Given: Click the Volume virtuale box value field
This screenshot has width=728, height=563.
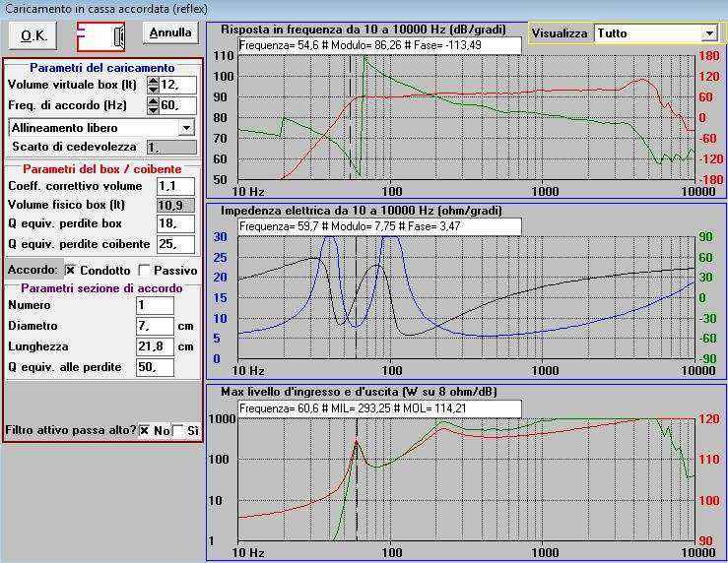Looking at the screenshot, I should point(178,85).
